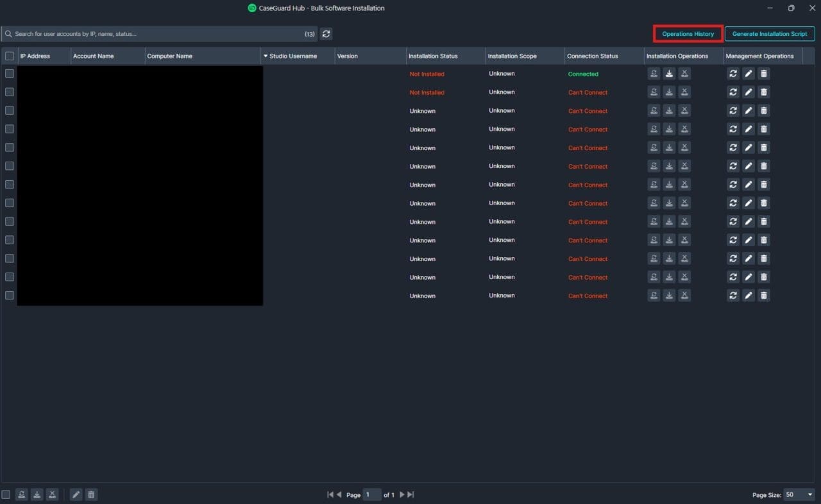This screenshot has height=504, width=821.
Task: Click the first row's update installation icon
Action: pos(654,74)
